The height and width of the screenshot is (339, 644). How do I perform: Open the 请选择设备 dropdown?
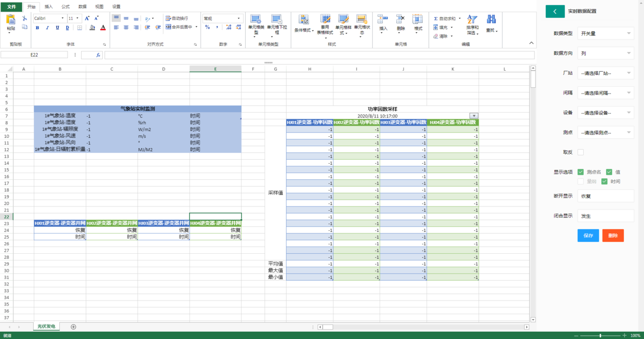click(x=606, y=113)
